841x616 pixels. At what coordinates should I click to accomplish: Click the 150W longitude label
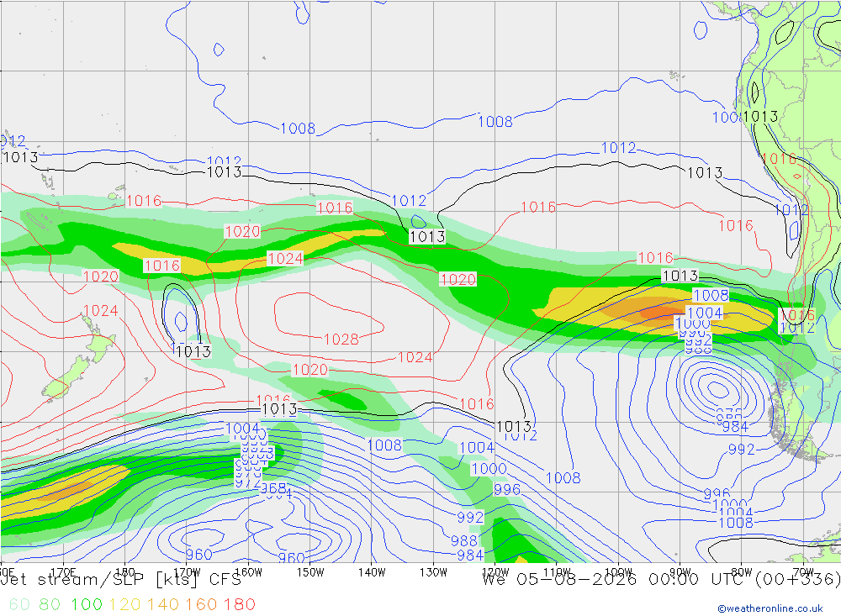pyautogui.click(x=310, y=572)
